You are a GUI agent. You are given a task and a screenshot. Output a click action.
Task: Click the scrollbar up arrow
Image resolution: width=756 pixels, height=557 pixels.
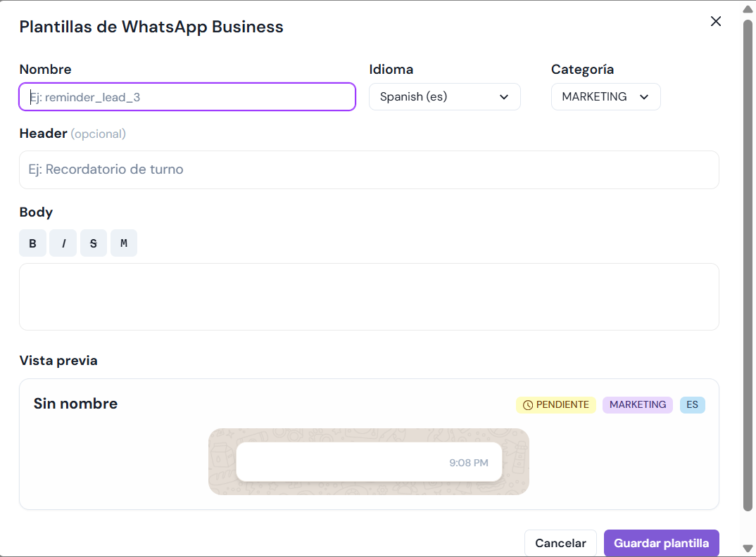pyautogui.click(x=748, y=8)
